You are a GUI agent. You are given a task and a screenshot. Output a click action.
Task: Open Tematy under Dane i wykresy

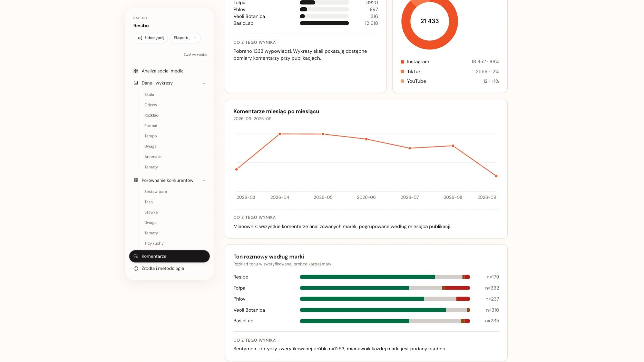pyautogui.click(x=151, y=167)
